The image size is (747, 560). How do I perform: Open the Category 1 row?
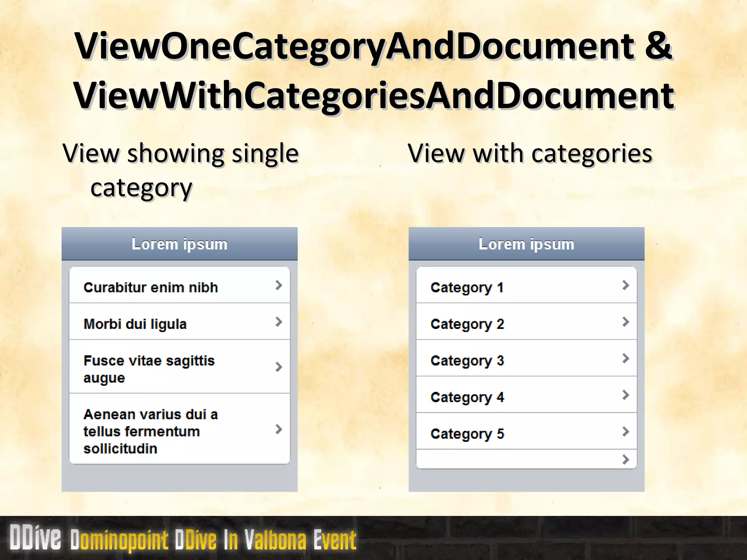click(x=526, y=285)
